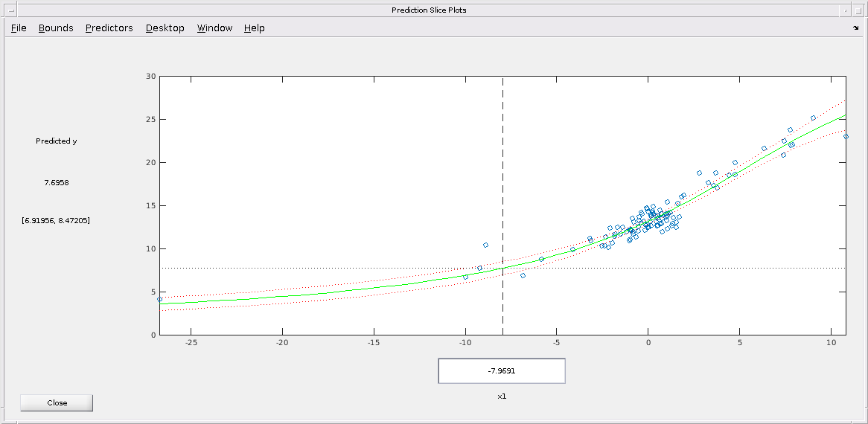Open the Help menu
This screenshot has width=868, height=424.
(254, 28)
